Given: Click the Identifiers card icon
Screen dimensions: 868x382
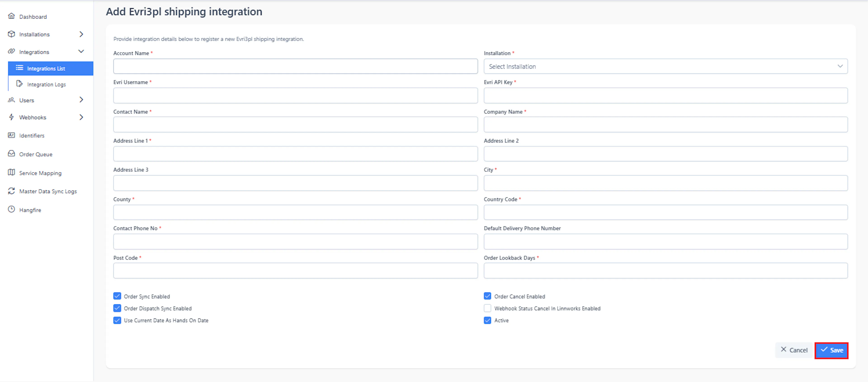Looking at the screenshot, I should (12, 135).
